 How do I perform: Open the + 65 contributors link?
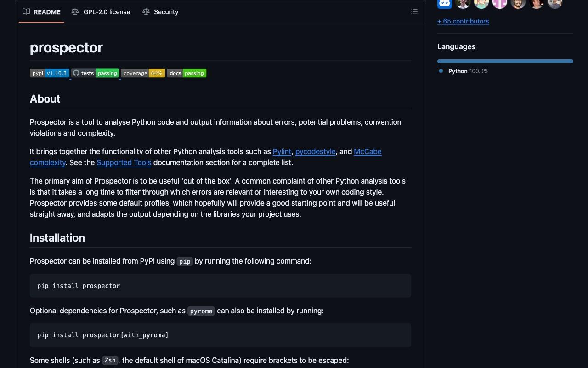coord(463,21)
